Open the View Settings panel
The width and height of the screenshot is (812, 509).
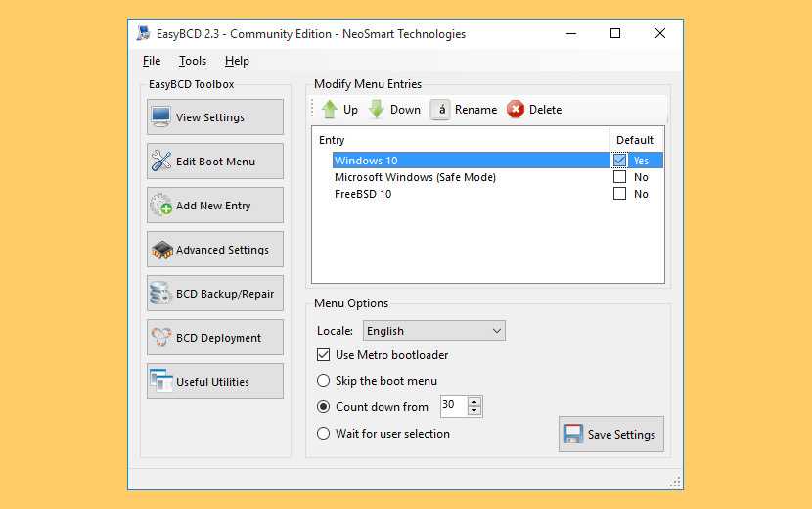coord(215,117)
